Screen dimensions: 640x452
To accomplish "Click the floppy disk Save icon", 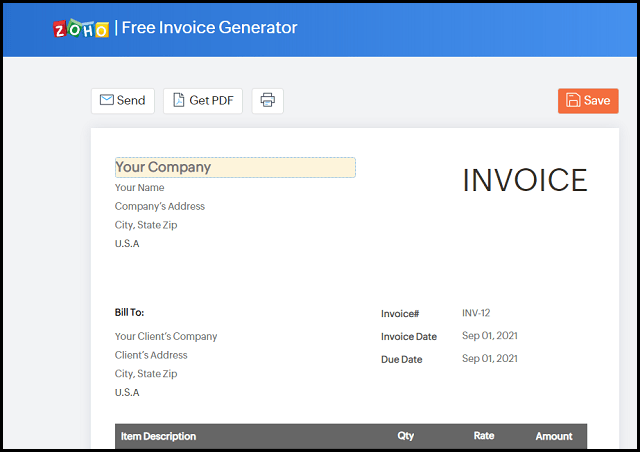I will [573, 100].
